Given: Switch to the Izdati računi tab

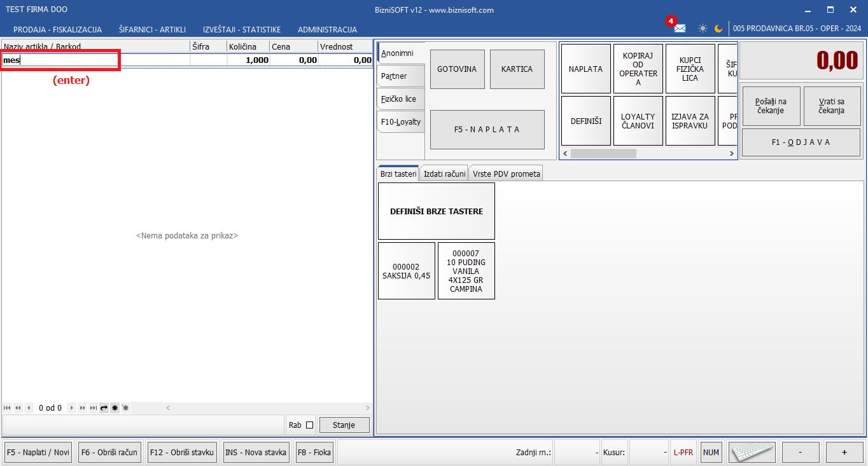Looking at the screenshot, I should click(444, 174).
